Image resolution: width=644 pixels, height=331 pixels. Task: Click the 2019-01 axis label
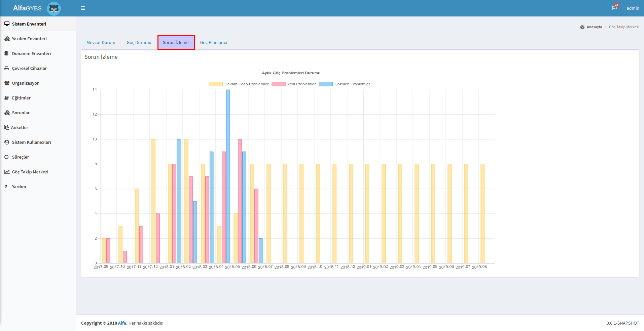[x=364, y=267]
